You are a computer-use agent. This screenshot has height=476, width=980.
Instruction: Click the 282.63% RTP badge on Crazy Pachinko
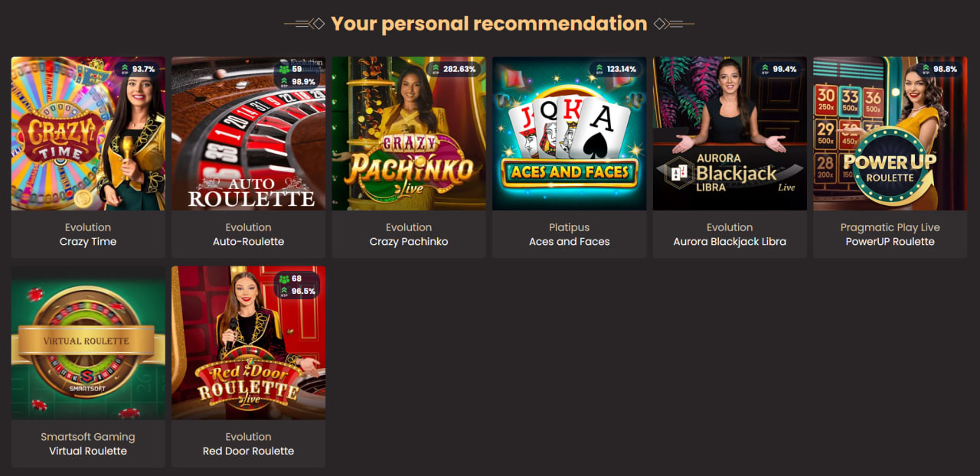(x=454, y=69)
